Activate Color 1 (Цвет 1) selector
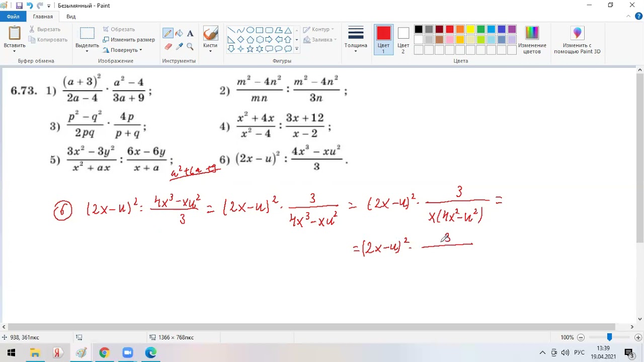This screenshot has height=362, width=644. (x=383, y=40)
